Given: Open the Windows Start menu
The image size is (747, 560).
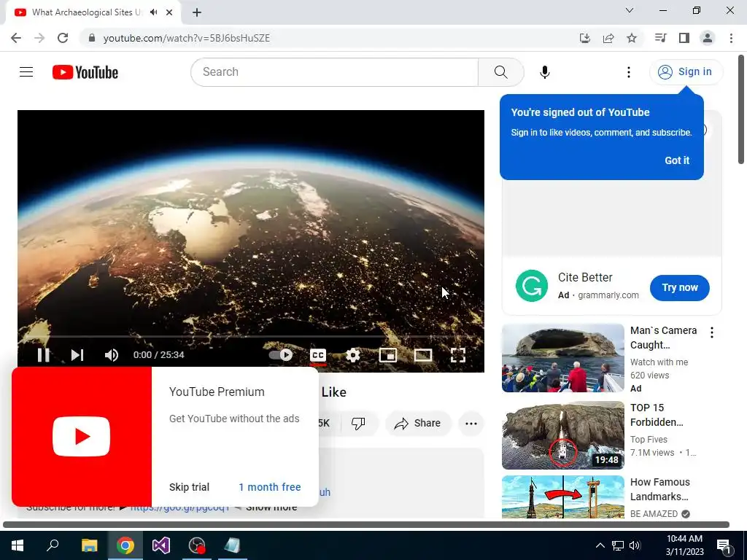Looking at the screenshot, I should 18,545.
